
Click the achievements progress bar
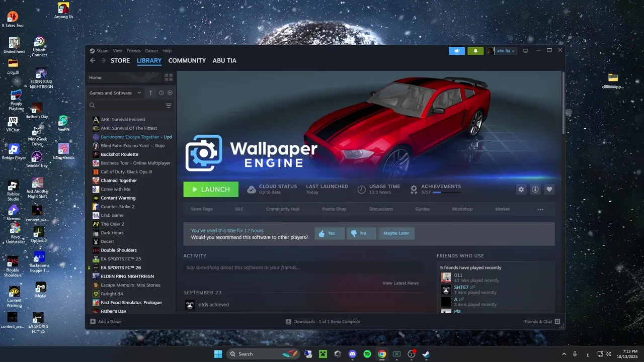click(447, 193)
